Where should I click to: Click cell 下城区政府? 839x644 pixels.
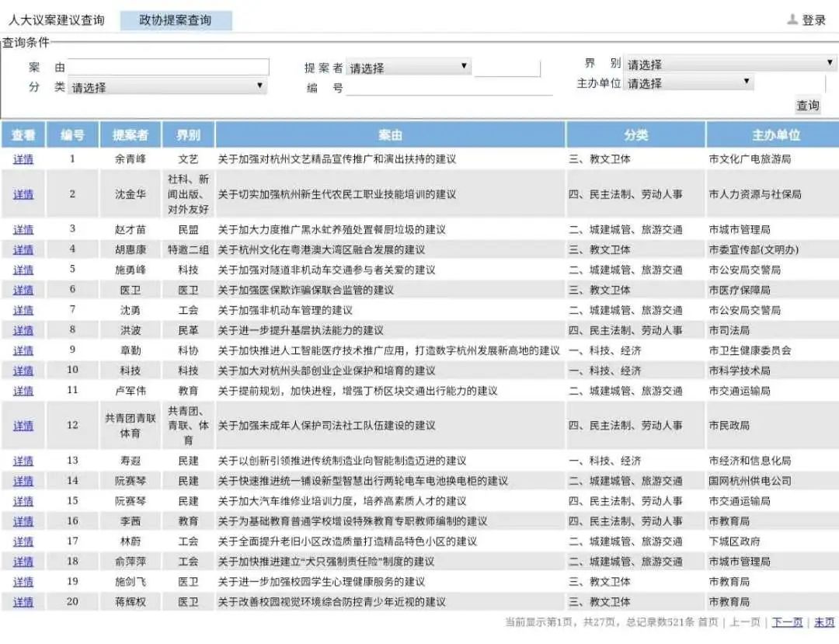[x=734, y=541]
